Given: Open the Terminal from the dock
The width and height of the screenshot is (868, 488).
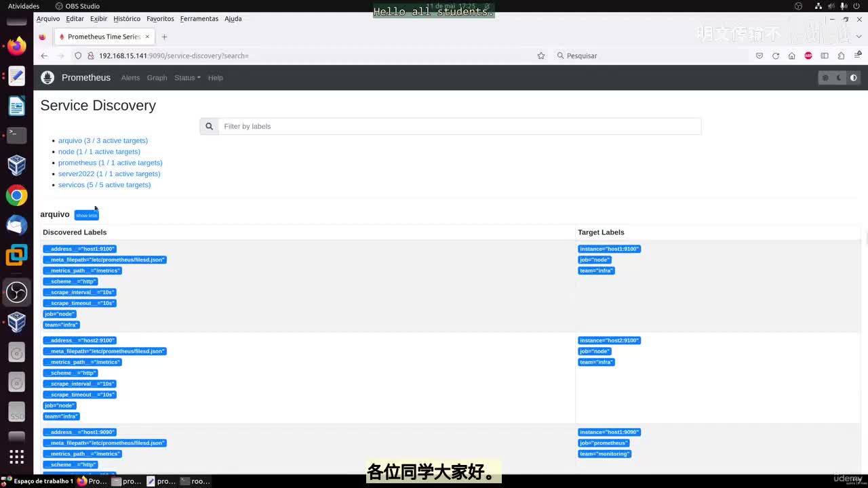Looking at the screenshot, I should pos(16,135).
